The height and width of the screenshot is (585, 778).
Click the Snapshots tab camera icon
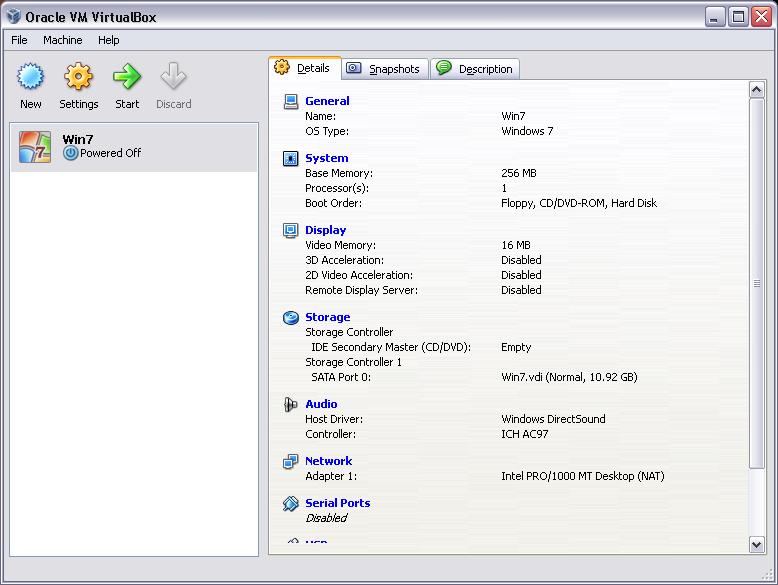pyautogui.click(x=353, y=68)
